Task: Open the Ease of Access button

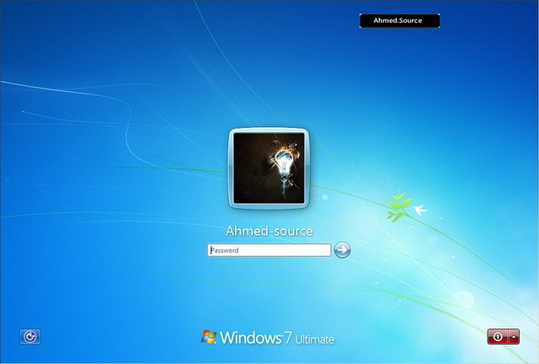Action: tap(30, 337)
